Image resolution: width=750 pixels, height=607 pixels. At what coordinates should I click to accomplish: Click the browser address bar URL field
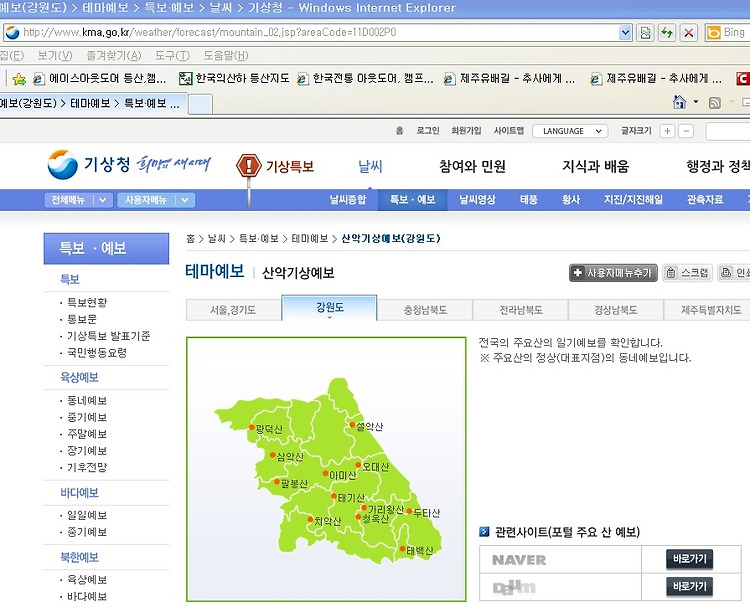(311, 33)
